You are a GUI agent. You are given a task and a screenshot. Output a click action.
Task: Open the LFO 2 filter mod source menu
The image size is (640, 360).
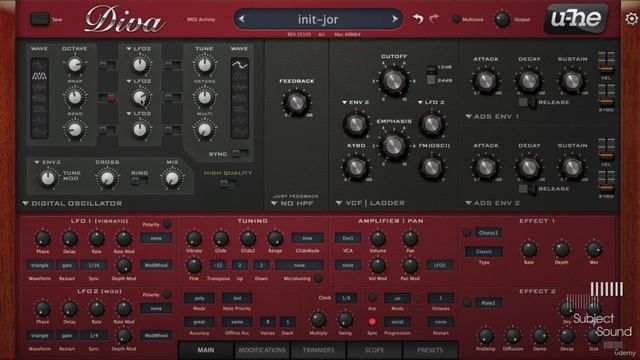tap(431, 102)
